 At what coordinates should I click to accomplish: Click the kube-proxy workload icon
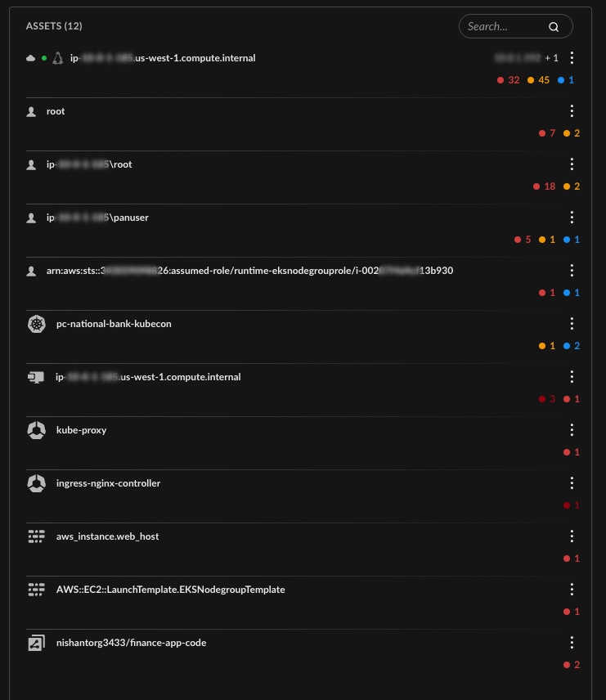(x=37, y=430)
